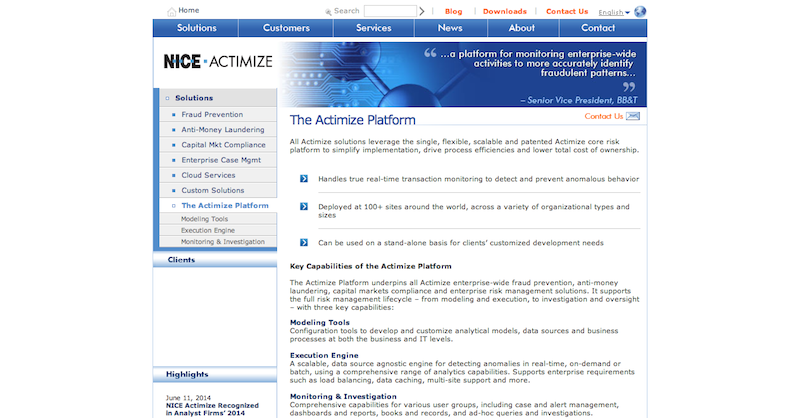
Task: Click the Execution Engine heading in content
Action: [324, 355]
